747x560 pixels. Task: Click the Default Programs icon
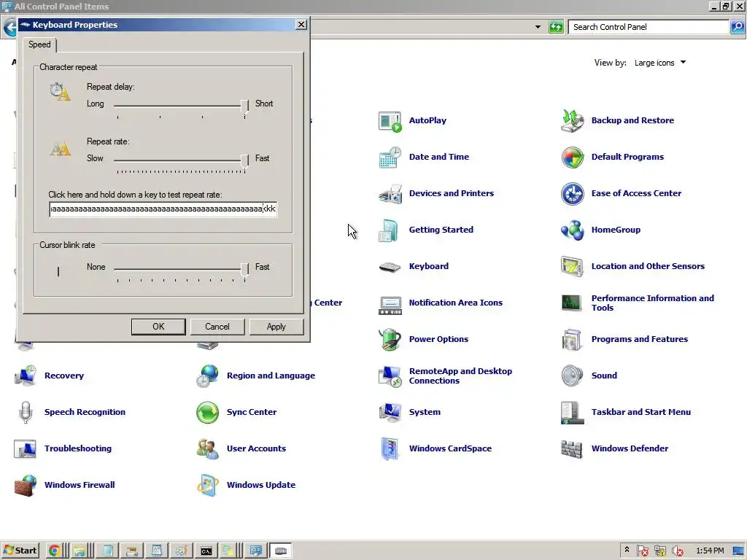572,157
